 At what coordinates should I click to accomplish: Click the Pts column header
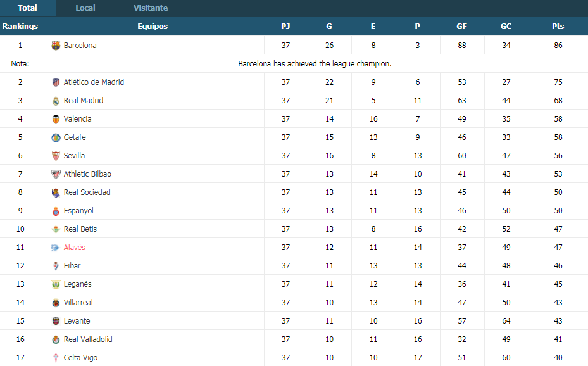click(x=558, y=26)
